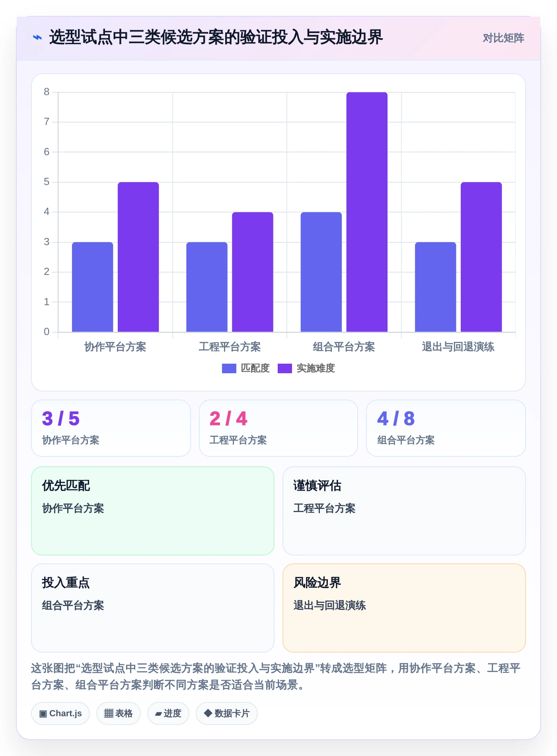The height and width of the screenshot is (756, 557).
Task: Click the square icon in Chart.js chip
Action: click(x=43, y=713)
